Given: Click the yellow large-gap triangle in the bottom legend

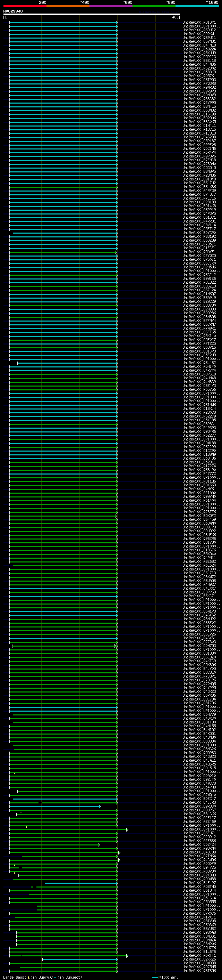Looking at the screenshot, I should point(28,977).
